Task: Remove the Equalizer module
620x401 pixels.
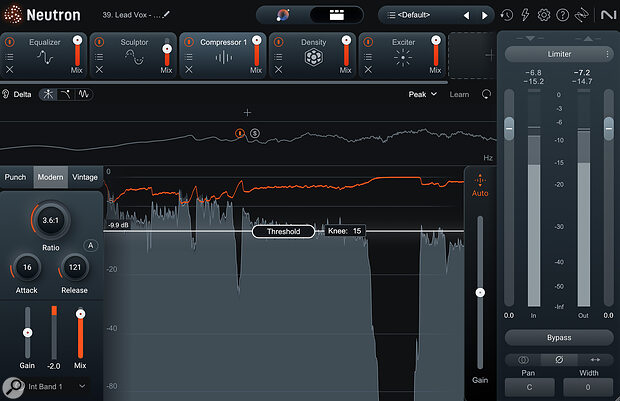Action: (x=9, y=69)
